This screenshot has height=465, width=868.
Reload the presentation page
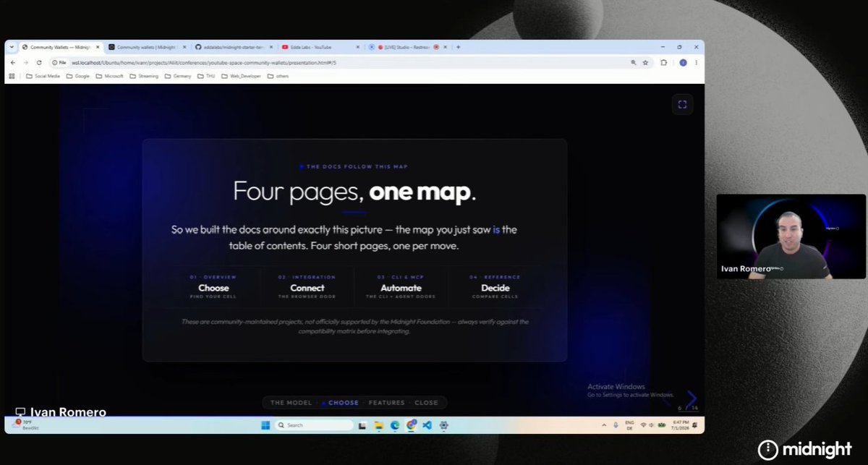39,63
